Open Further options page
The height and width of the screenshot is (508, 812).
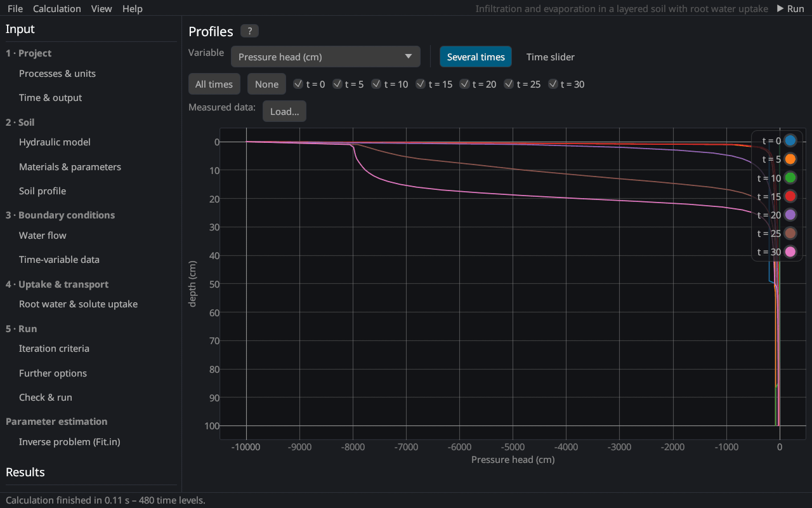[53, 373]
